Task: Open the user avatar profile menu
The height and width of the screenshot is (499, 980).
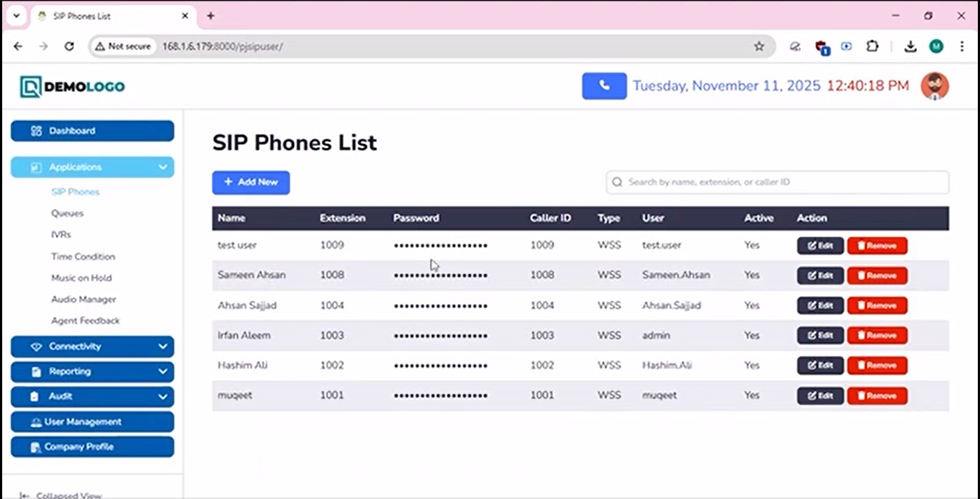Action: (934, 86)
